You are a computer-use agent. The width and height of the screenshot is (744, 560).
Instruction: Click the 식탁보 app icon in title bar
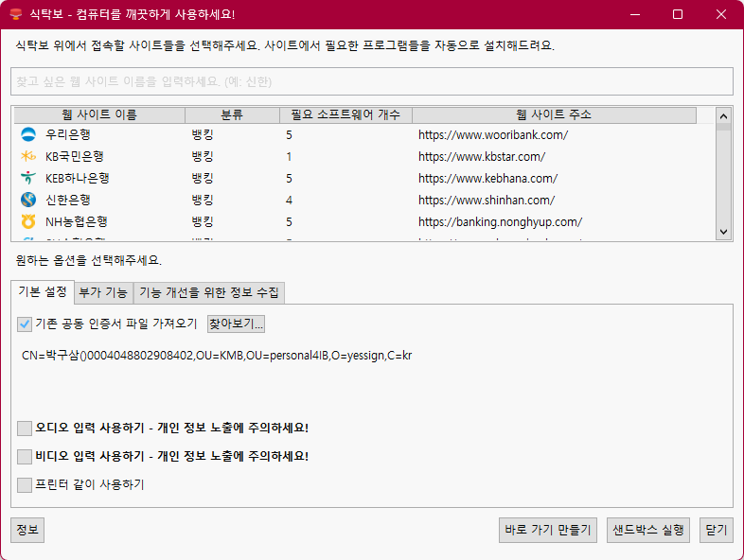(16, 14)
